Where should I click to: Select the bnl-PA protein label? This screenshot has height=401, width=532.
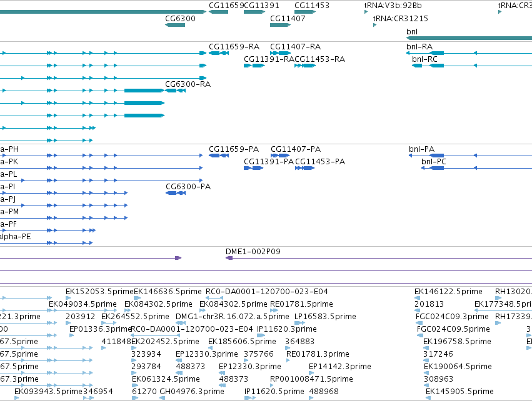(421, 149)
